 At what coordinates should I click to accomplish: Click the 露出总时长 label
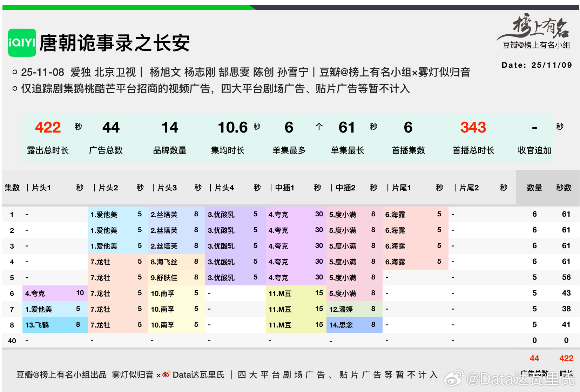point(48,150)
